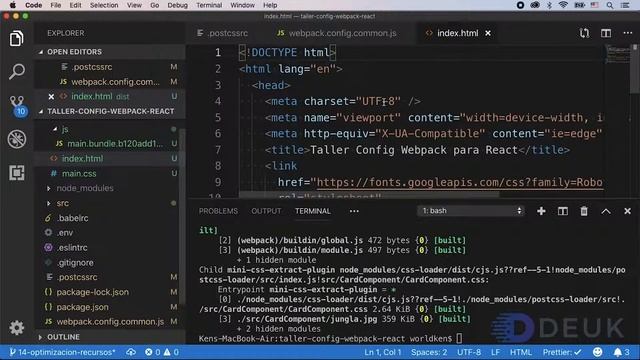This screenshot has height=360, width=640.
Task: Click the Prettier status item
Action: tap(562, 352)
